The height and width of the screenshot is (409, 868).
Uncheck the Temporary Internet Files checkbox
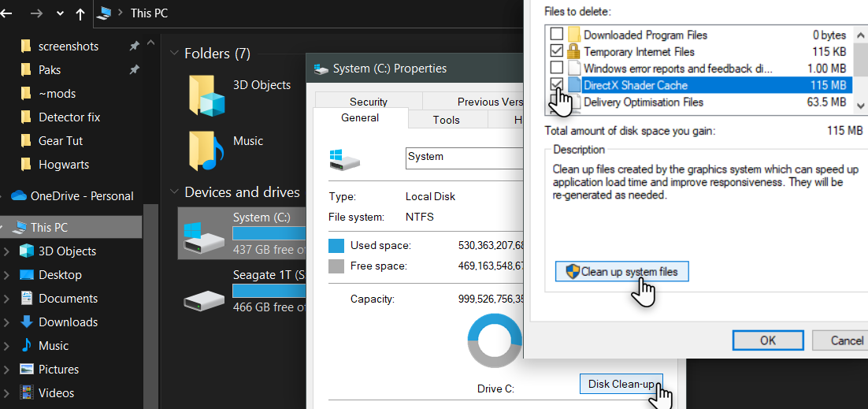[x=557, y=51]
